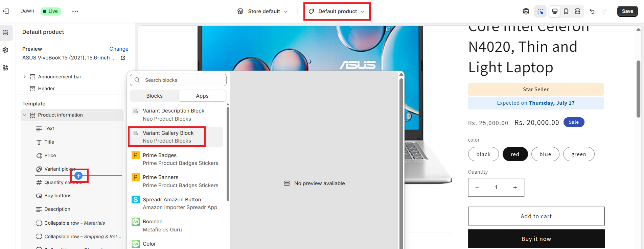
Task: Add the Spreadr Amazon Button block
Action: [177, 203]
